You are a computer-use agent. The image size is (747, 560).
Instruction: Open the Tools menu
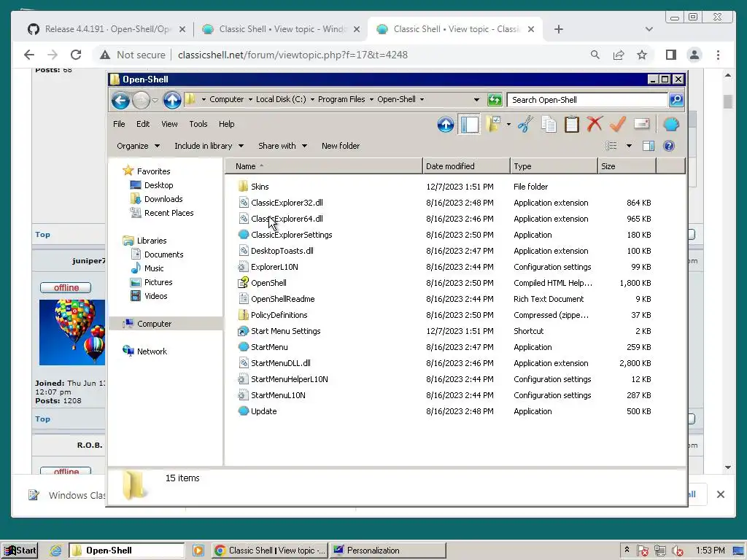point(198,124)
